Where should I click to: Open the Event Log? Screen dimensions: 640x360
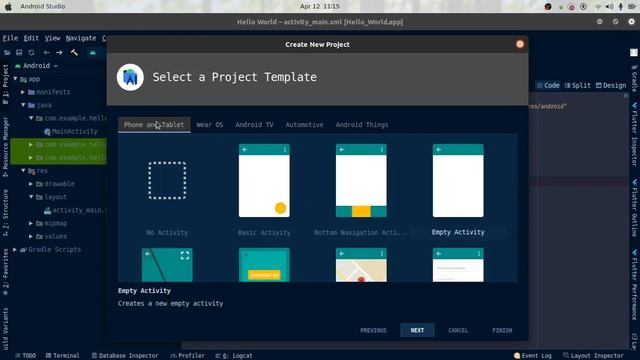(533, 356)
